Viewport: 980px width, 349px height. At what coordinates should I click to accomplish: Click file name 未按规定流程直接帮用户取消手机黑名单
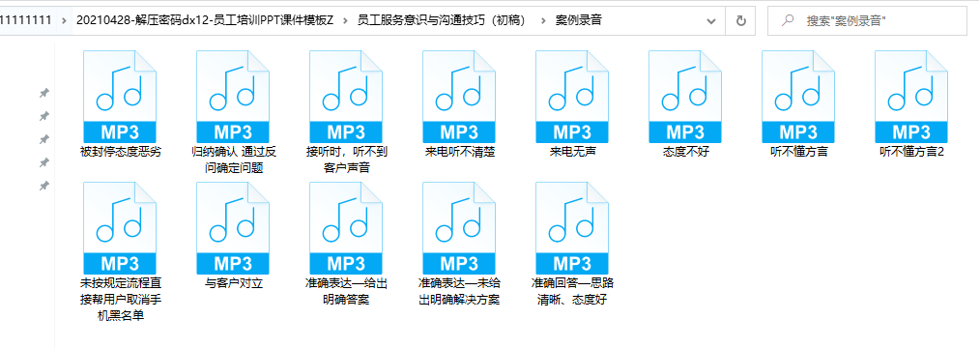pyautogui.click(x=121, y=299)
